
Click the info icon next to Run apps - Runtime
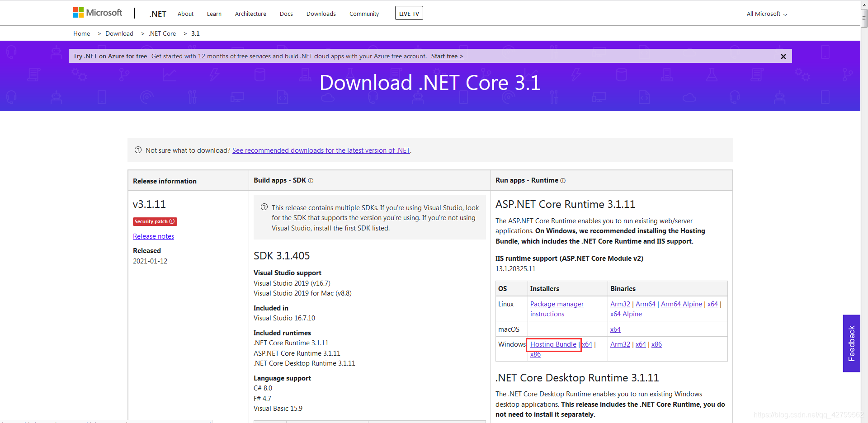click(x=563, y=181)
